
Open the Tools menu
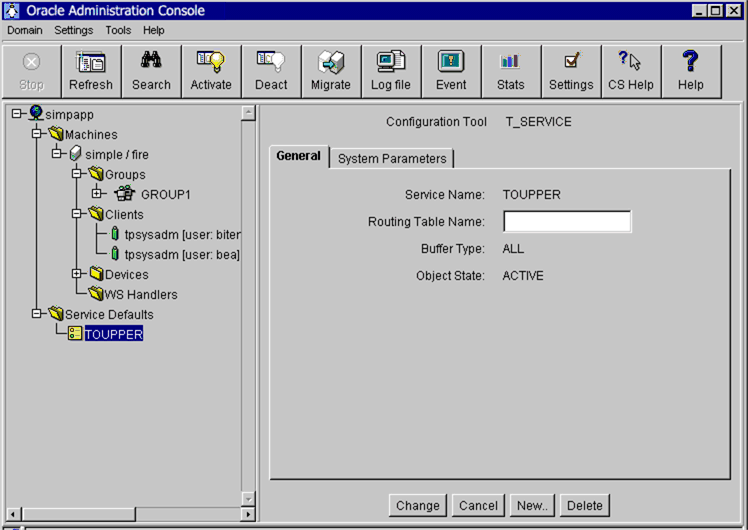118,30
